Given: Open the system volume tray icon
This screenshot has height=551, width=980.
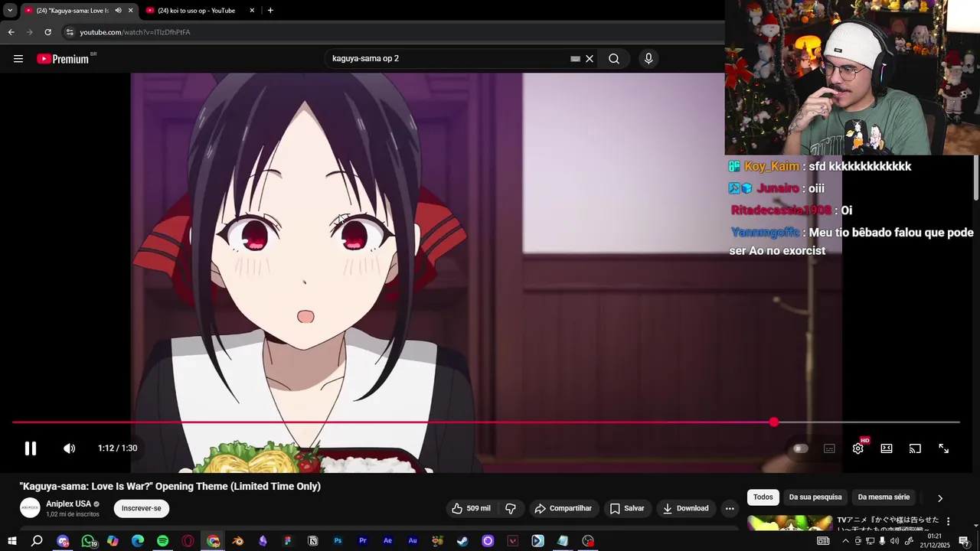Looking at the screenshot, I should click(894, 541).
